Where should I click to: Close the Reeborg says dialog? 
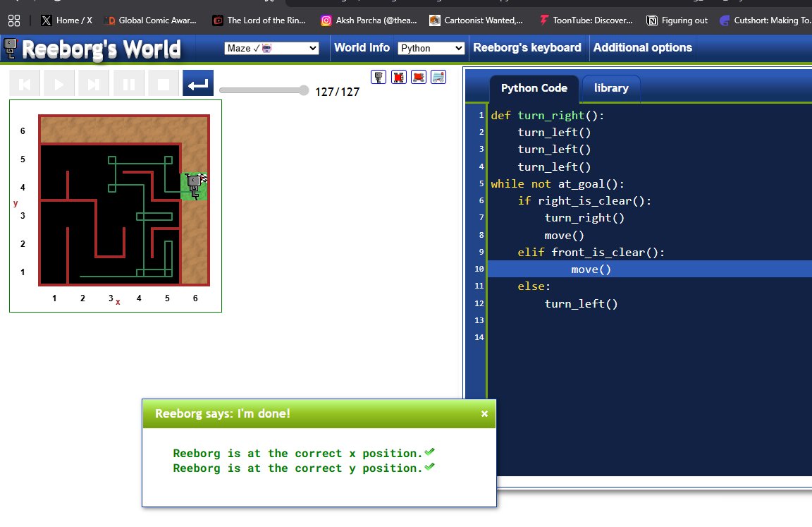click(484, 413)
